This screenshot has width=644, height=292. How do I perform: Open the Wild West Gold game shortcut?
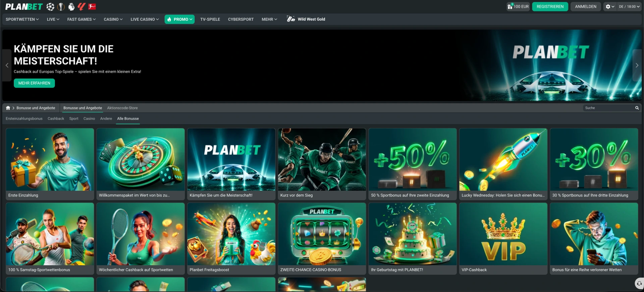point(306,19)
